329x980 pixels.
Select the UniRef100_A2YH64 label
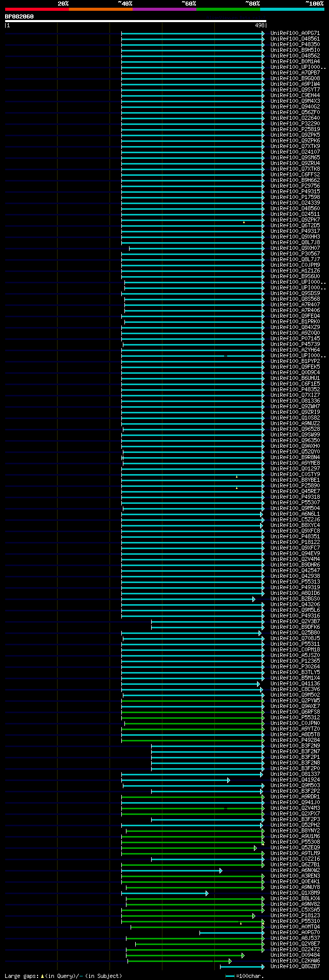pos(295,350)
